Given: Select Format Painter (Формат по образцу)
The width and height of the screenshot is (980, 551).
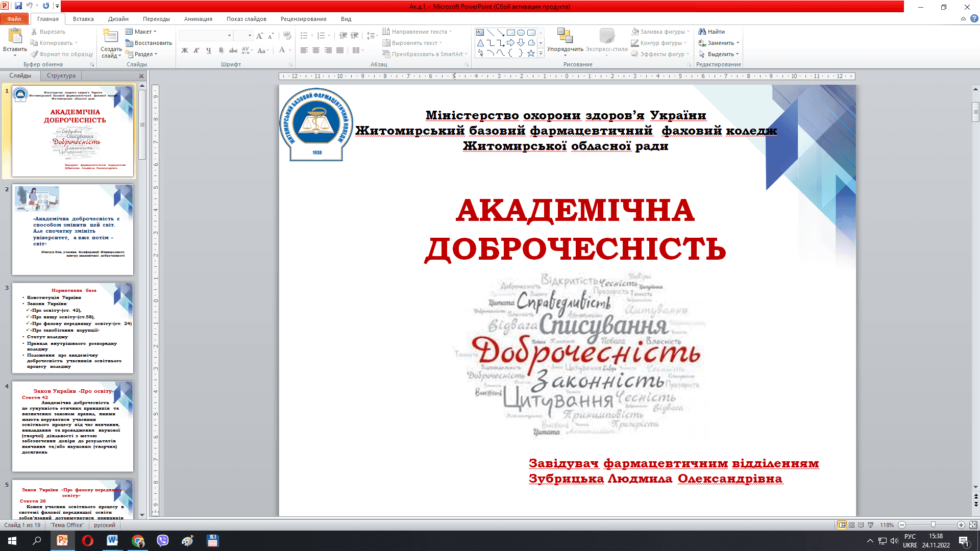Looking at the screenshot, I should [x=62, y=54].
